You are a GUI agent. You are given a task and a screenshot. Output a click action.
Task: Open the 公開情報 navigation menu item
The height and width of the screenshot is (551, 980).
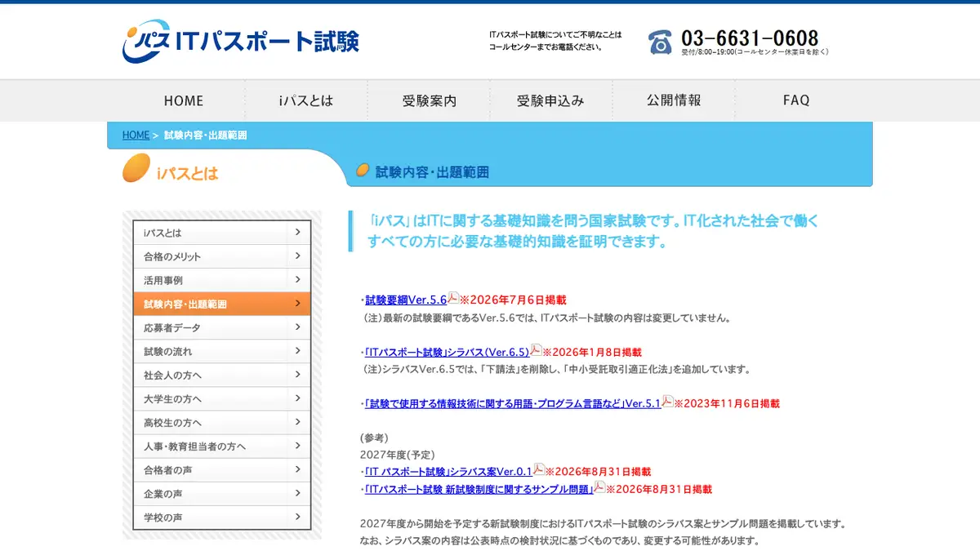[674, 100]
